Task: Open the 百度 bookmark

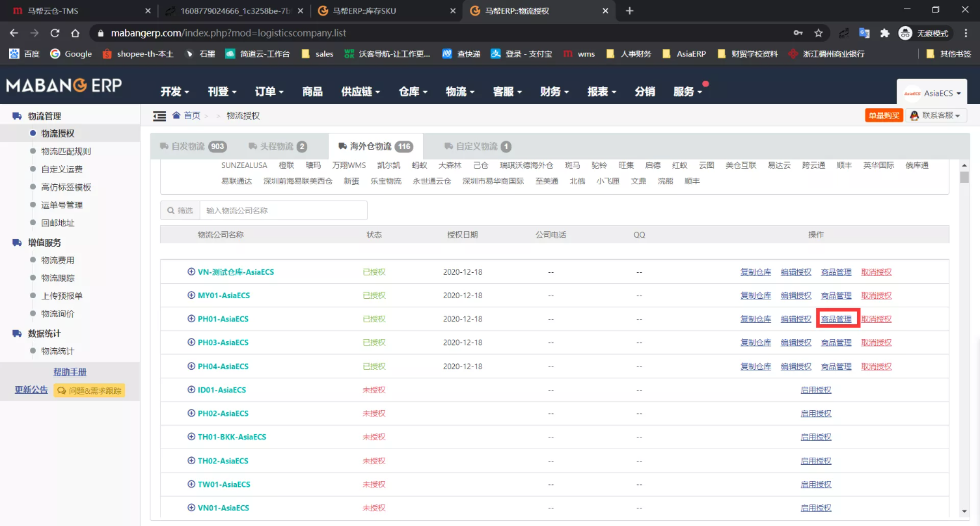Action: 25,54
